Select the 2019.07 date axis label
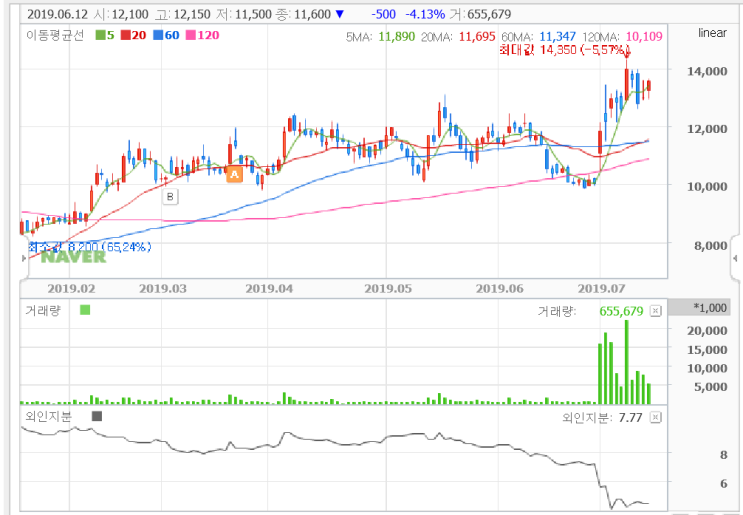 pyautogui.click(x=601, y=289)
